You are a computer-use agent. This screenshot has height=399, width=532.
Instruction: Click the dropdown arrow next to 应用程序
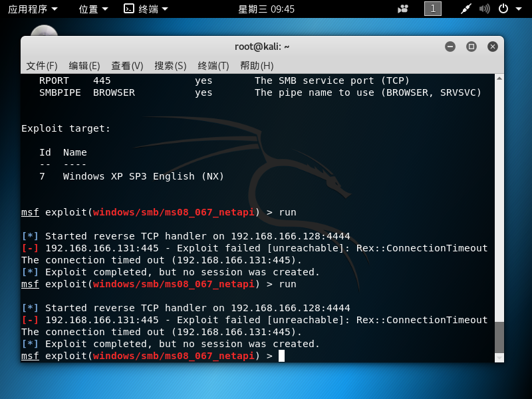tap(55, 9)
